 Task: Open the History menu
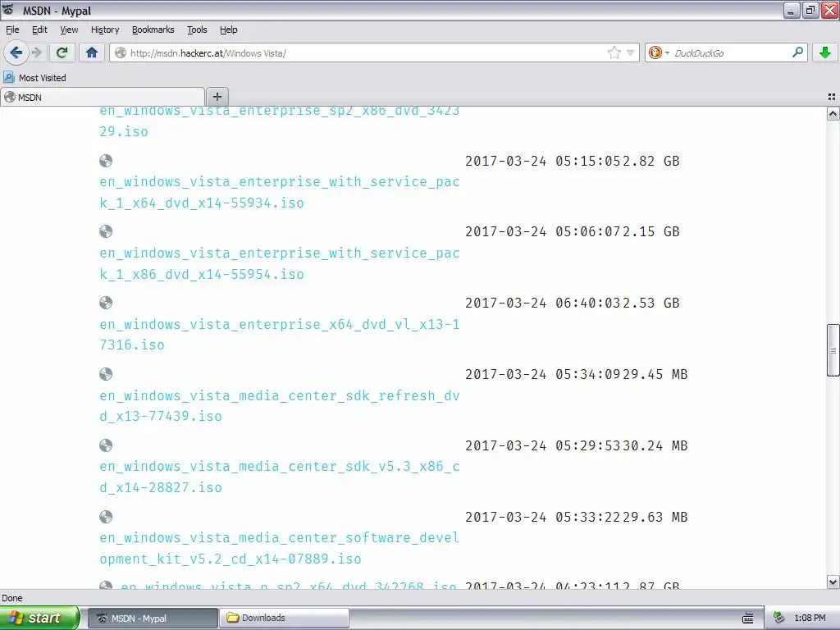point(105,30)
